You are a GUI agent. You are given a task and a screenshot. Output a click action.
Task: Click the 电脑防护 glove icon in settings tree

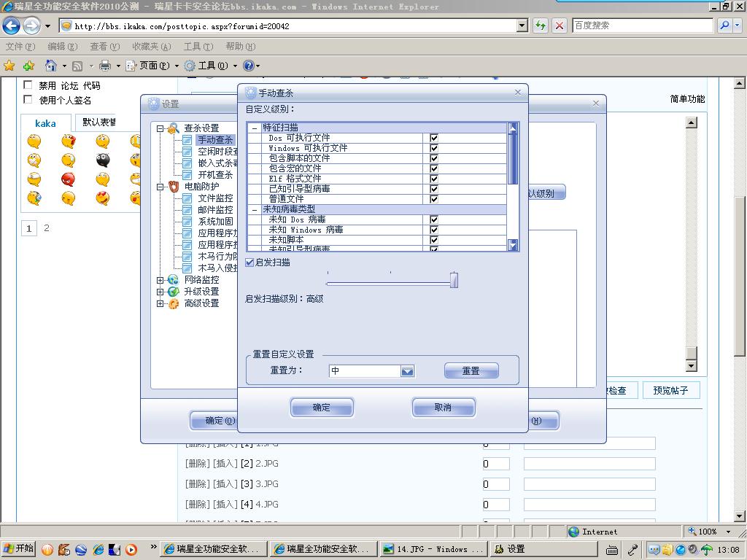174,186
